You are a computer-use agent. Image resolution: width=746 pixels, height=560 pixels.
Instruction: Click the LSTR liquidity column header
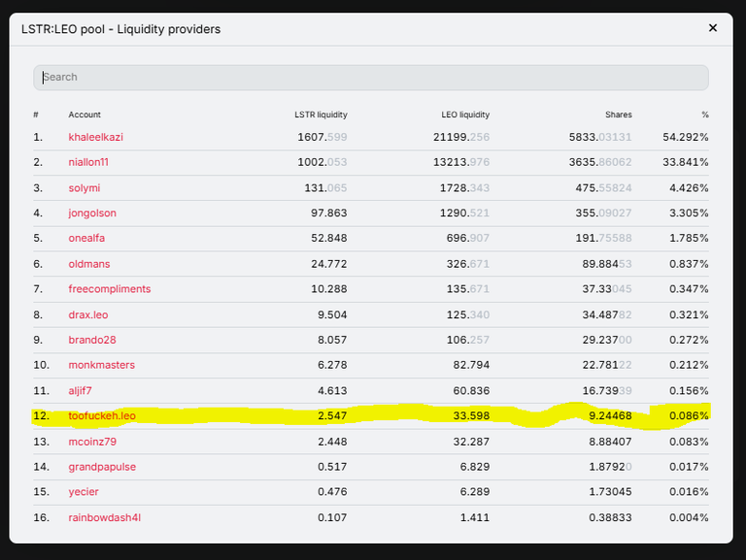[x=321, y=115]
